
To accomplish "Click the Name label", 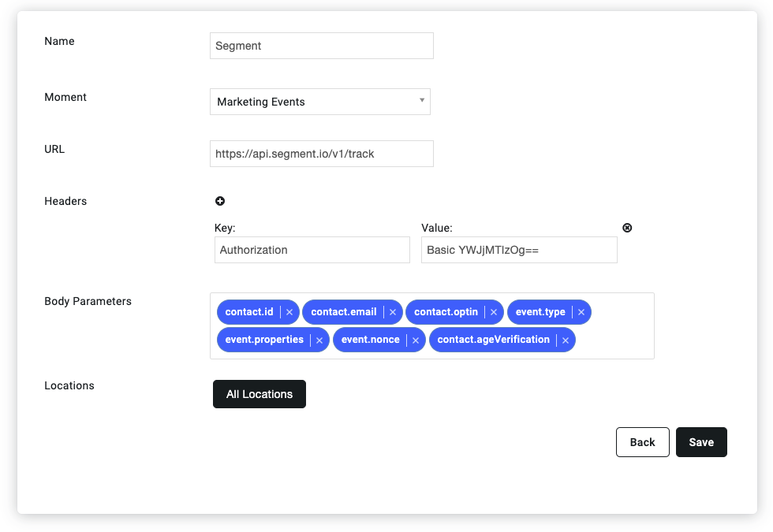I will click(x=59, y=41).
